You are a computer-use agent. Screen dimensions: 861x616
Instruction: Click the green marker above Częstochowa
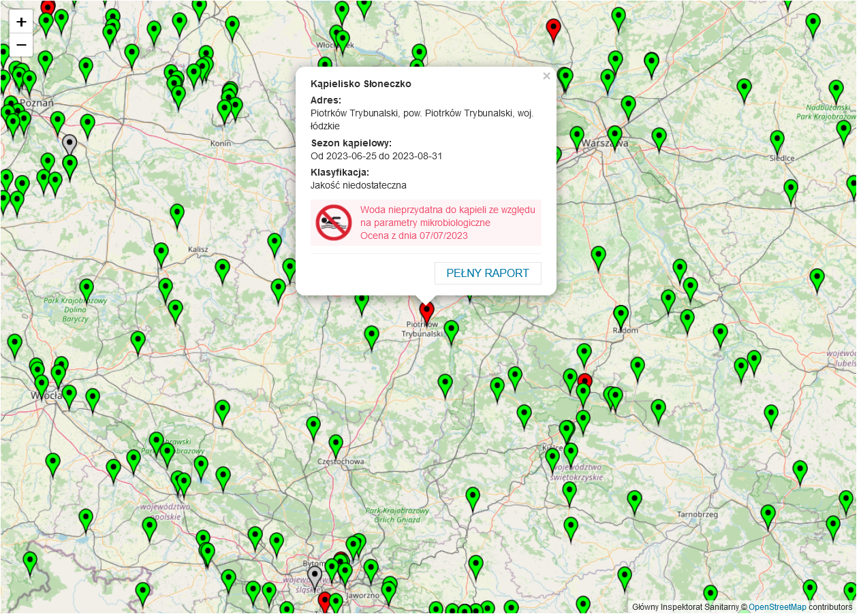(336, 444)
